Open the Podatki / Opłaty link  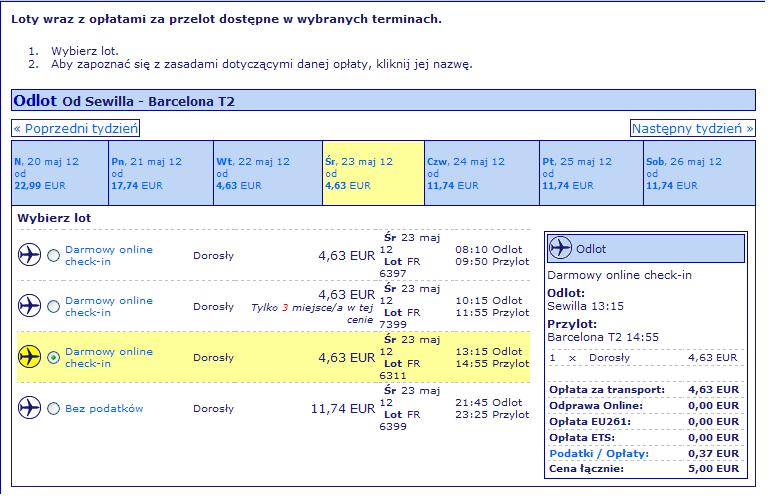pos(599,453)
